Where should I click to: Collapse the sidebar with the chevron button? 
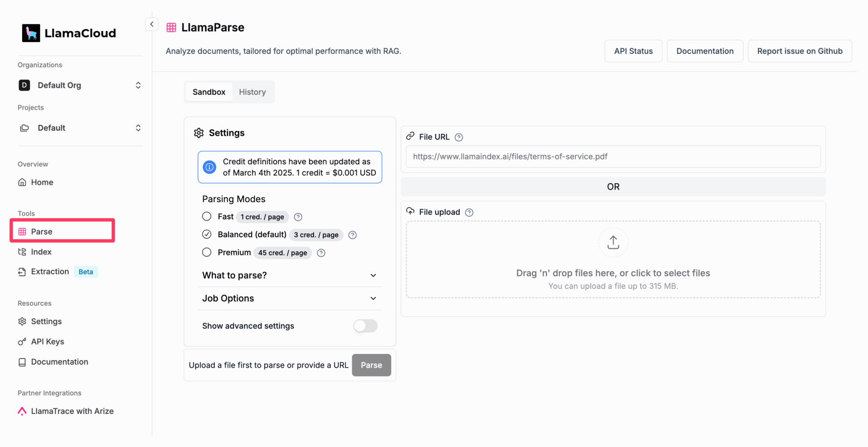pyautogui.click(x=151, y=24)
